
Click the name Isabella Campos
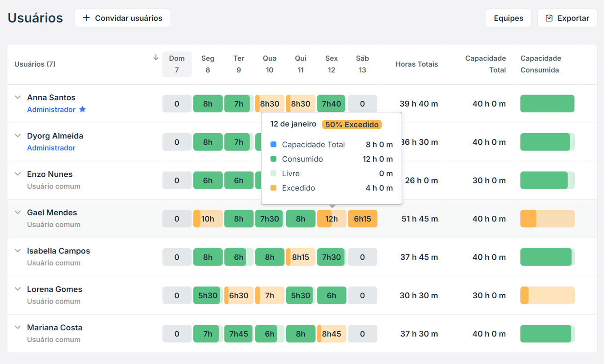pyautogui.click(x=59, y=251)
